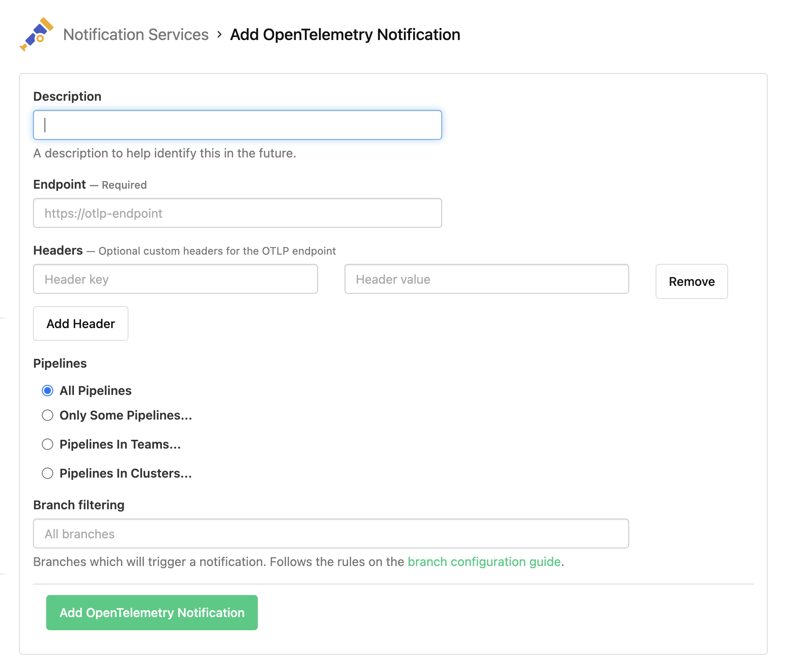Image resolution: width=788 pixels, height=672 pixels.
Task: Open the branch configuration guide
Action: coord(484,562)
